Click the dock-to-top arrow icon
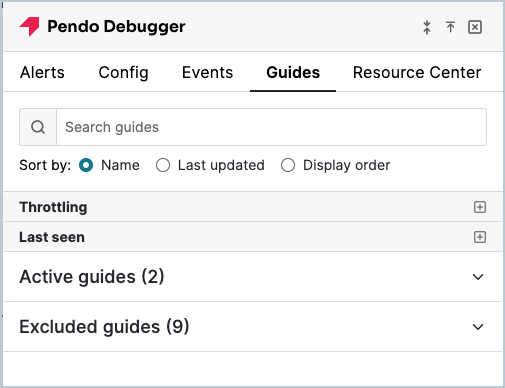The width and height of the screenshot is (505, 388). (450, 27)
